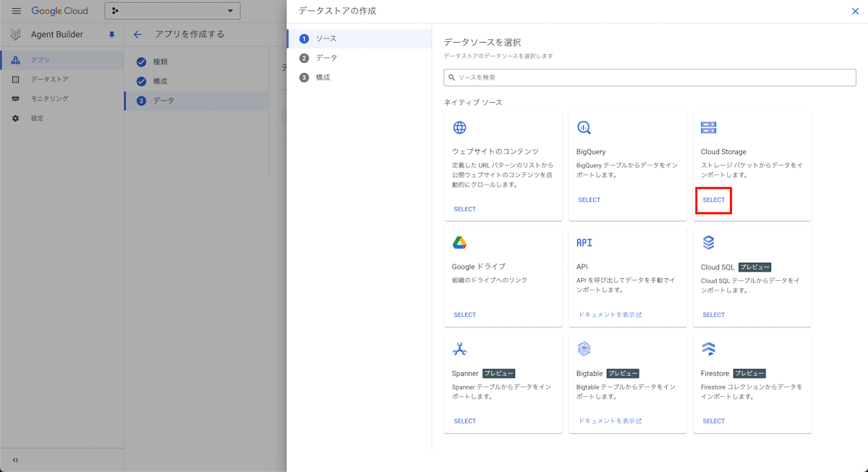Open ドキュメントを表示 link for Bigtable
This screenshot has height=472, width=868.
point(610,421)
